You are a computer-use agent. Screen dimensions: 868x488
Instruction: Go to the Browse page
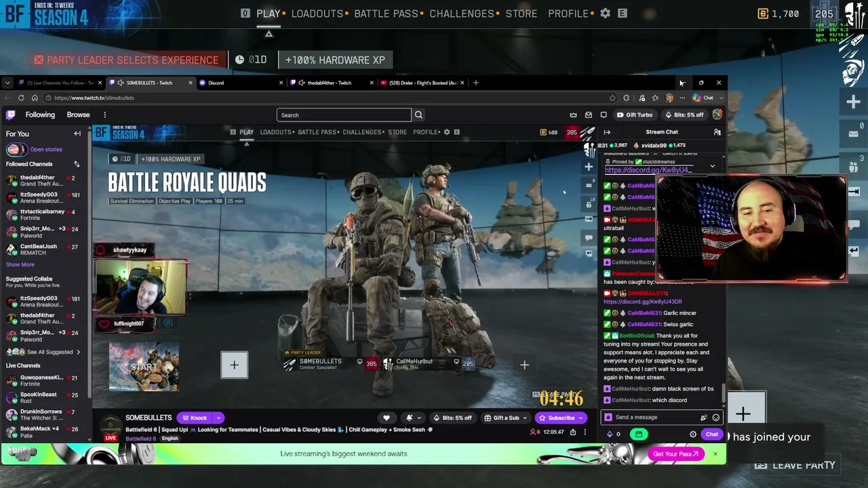[78, 115]
